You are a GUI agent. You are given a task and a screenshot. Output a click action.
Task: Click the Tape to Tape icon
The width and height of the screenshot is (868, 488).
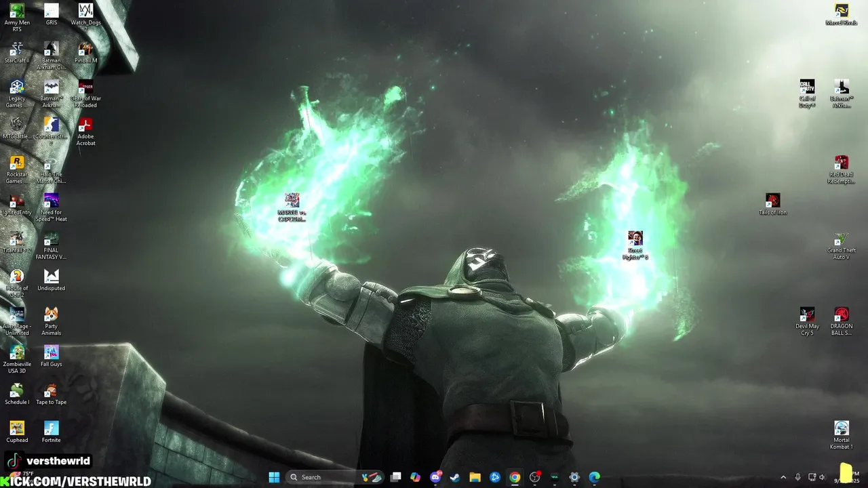click(x=52, y=394)
